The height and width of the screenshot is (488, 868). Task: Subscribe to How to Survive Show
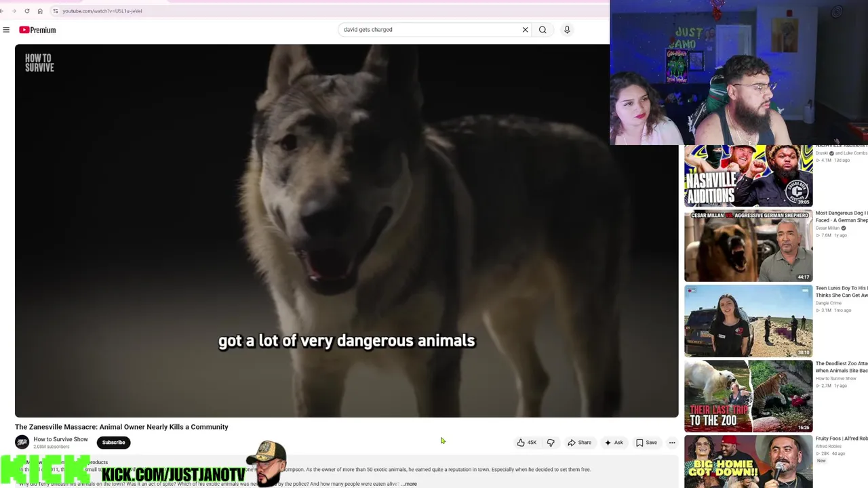[114, 443]
